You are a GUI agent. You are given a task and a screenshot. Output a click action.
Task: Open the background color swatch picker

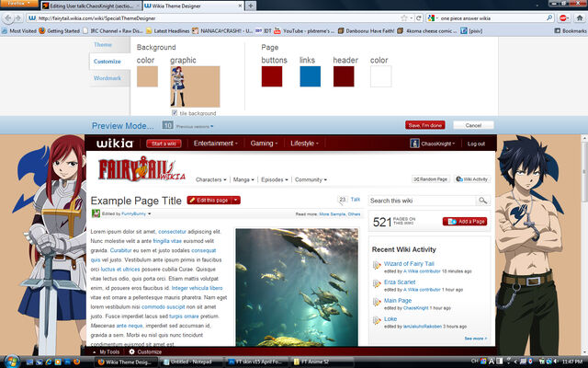[147, 76]
